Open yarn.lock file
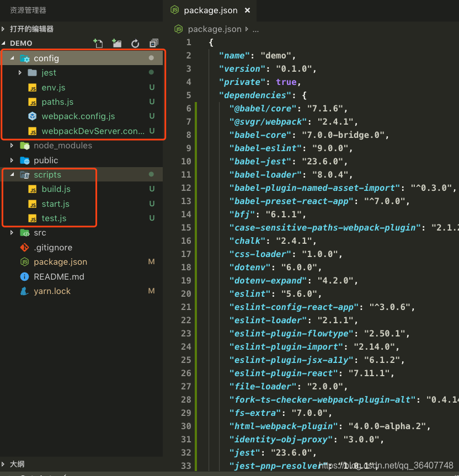The width and height of the screenshot is (459, 476). pos(52,291)
